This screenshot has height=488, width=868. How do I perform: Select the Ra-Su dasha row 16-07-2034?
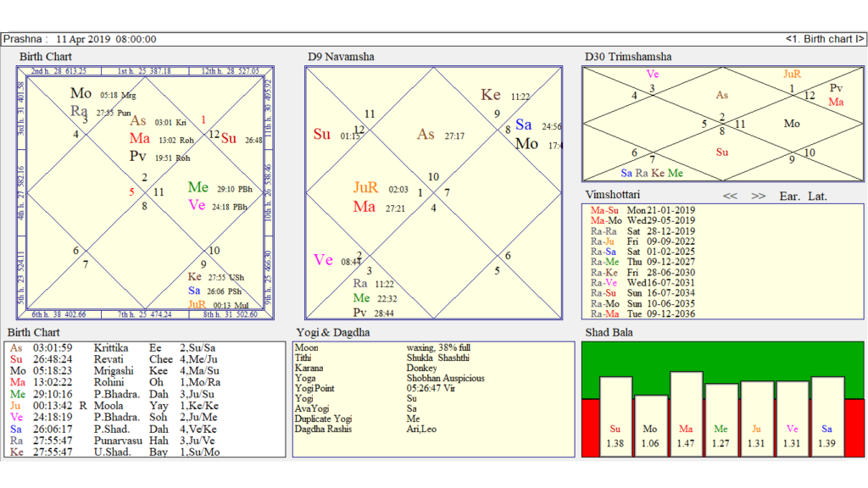(x=643, y=292)
